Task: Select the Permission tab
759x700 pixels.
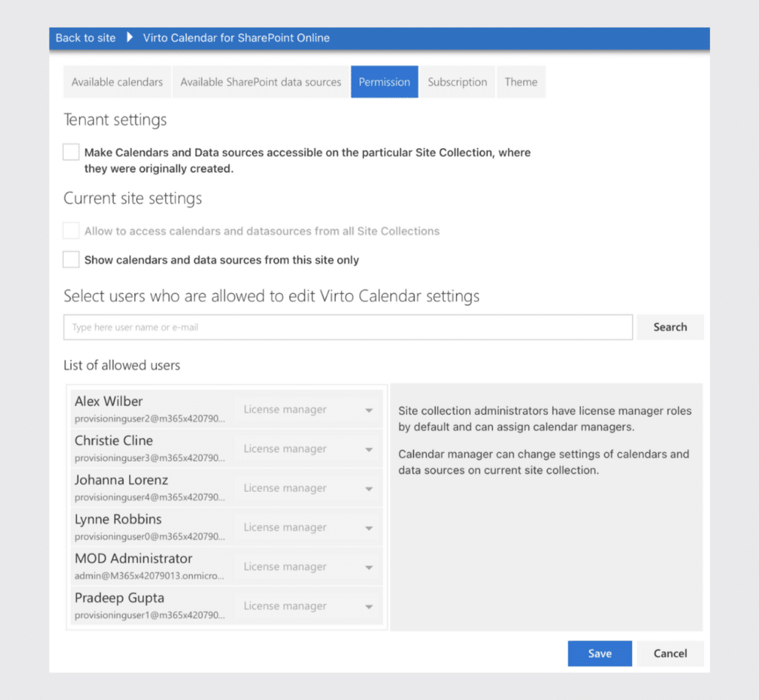Action: pos(385,81)
